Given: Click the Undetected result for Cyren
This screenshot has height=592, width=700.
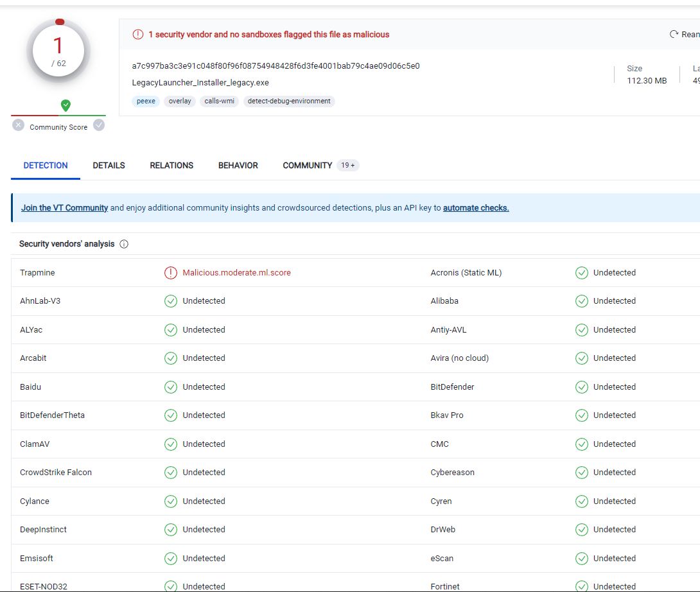Looking at the screenshot, I should click(x=615, y=501).
